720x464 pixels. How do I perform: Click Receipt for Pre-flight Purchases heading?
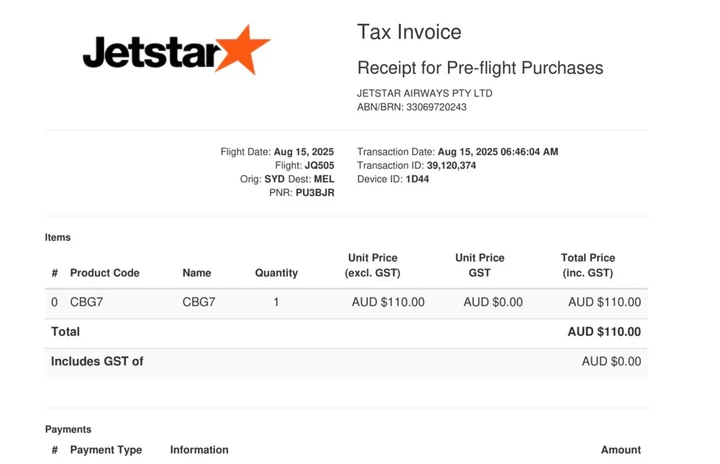coord(480,68)
